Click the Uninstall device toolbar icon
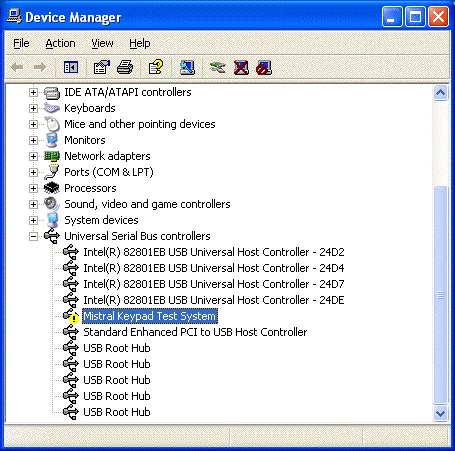Image resolution: width=455 pixels, height=451 pixels. [241, 68]
